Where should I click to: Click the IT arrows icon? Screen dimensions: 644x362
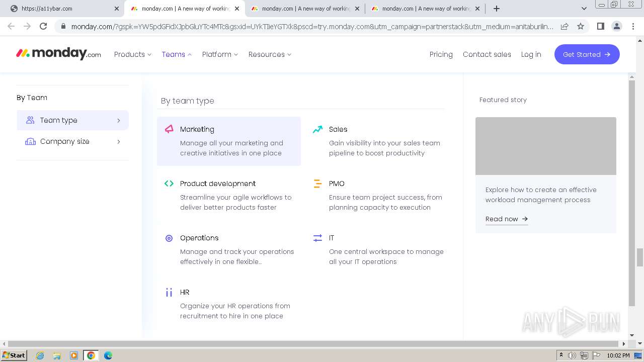click(317, 238)
